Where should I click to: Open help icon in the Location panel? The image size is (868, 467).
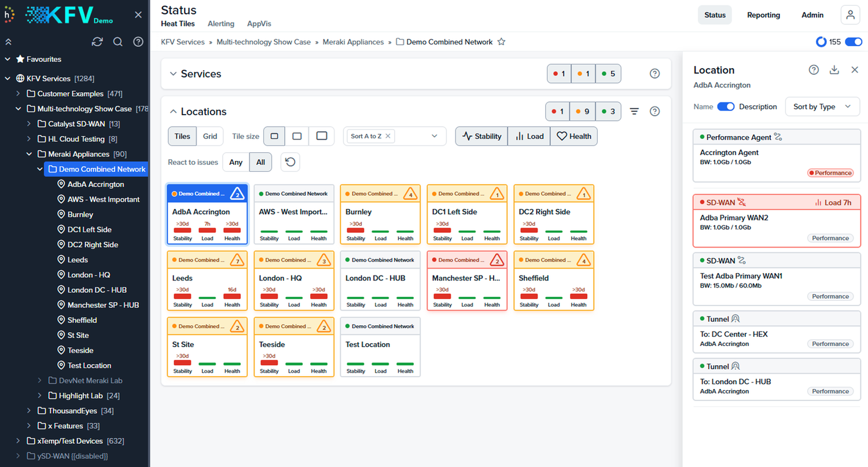point(814,69)
